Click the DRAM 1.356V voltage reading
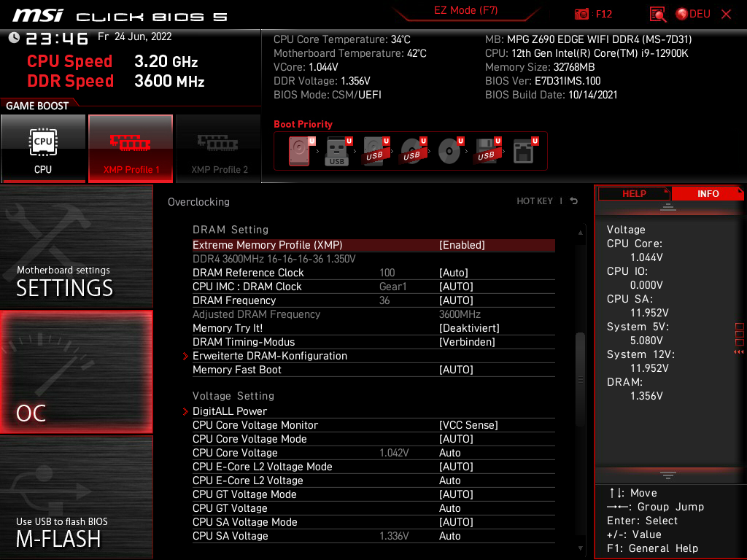 [646, 396]
